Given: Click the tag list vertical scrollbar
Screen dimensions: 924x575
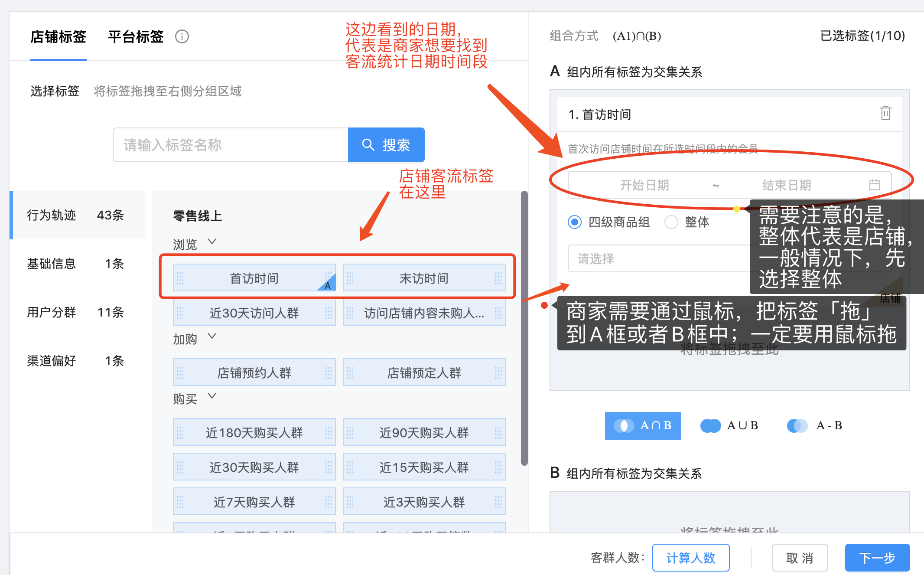Looking at the screenshot, I should pyautogui.click(x=524, y=328).
